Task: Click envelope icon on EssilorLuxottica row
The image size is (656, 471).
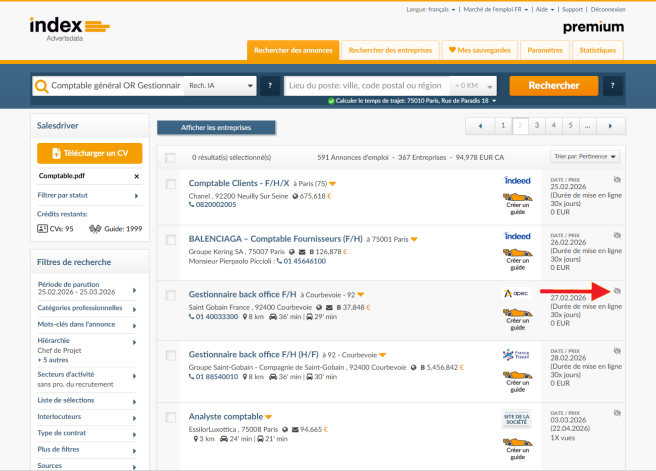Action: coord(295,430)
